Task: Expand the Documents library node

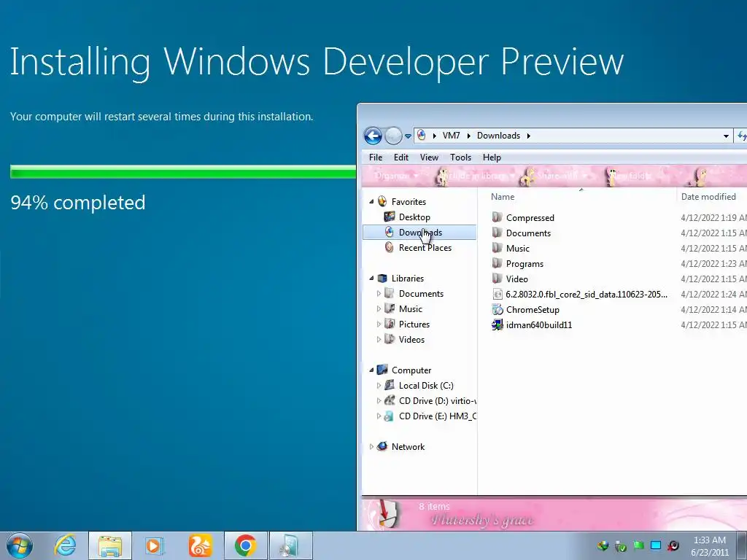Action: pos(379,294)
